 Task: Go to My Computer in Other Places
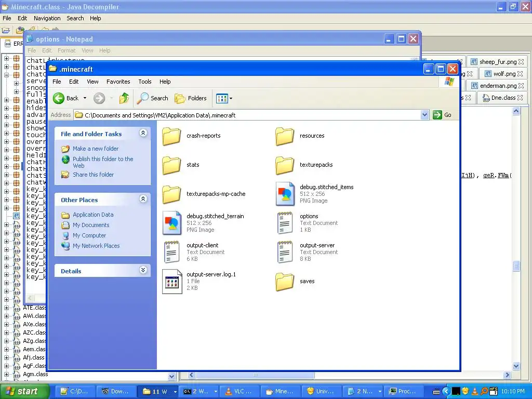click(89, 235)
